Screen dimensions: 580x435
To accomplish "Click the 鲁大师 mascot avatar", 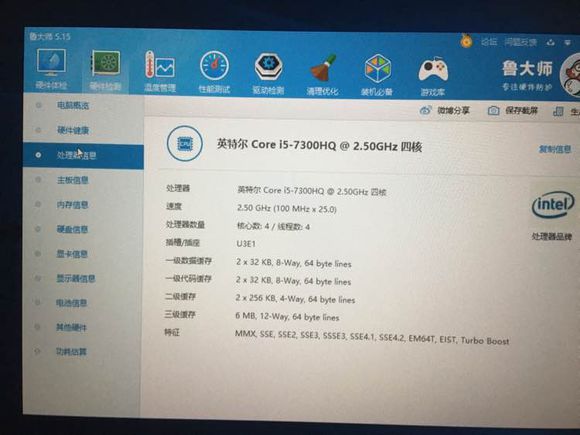I will 571,75.
